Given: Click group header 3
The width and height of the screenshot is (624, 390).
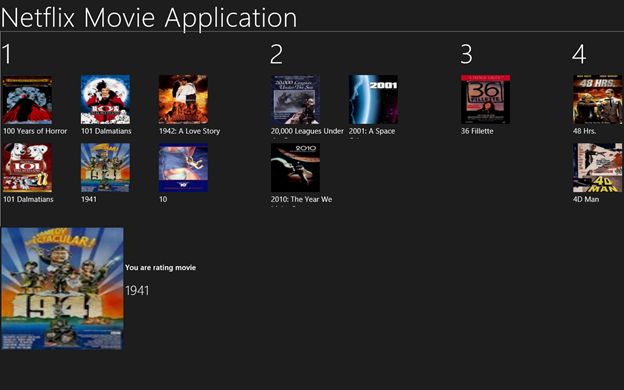Looking at the screenshot, I should 466,54.
